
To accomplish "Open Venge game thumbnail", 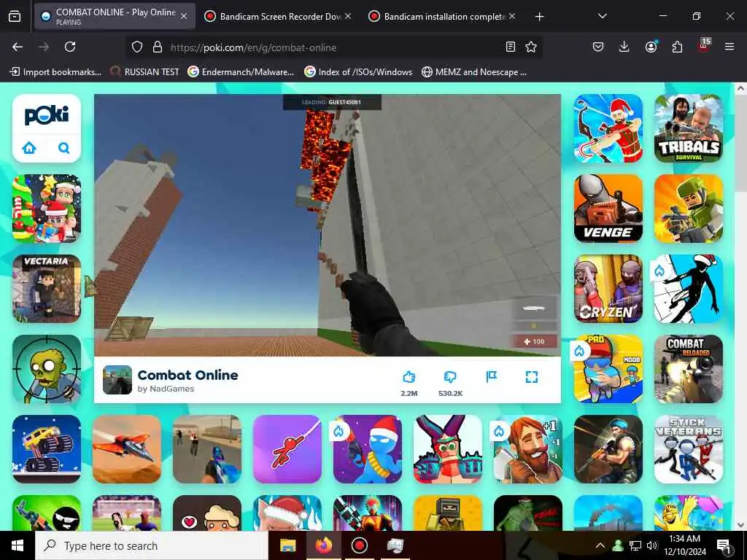I will pos(608,209).
